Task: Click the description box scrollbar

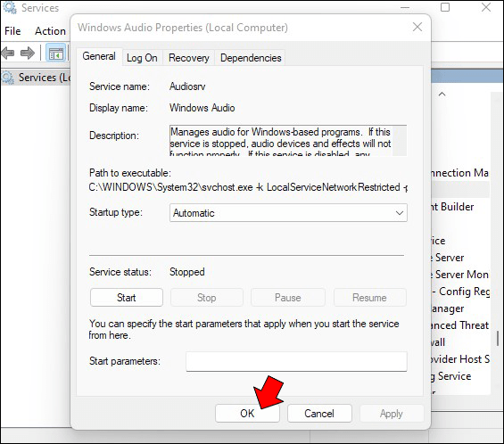Action: 400,141
